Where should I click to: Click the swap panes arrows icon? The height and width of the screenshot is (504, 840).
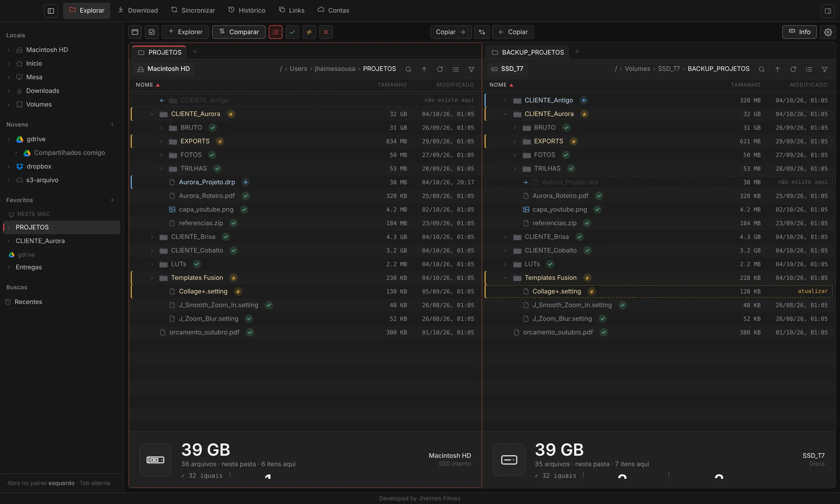pos(482,32)
